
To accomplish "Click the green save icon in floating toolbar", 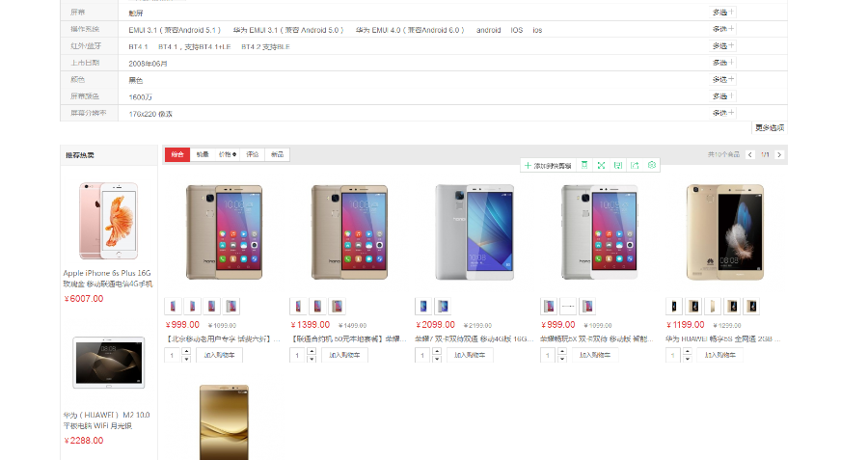I will [618, 165].
